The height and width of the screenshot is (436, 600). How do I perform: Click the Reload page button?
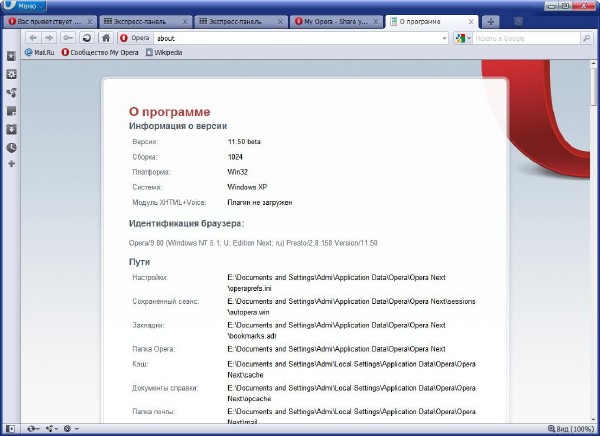coord(87,38)
